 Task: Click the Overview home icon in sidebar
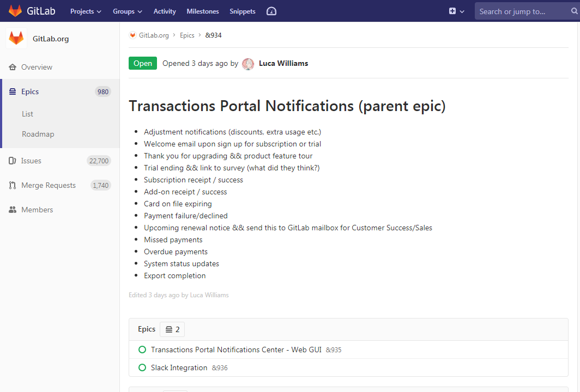13,68
